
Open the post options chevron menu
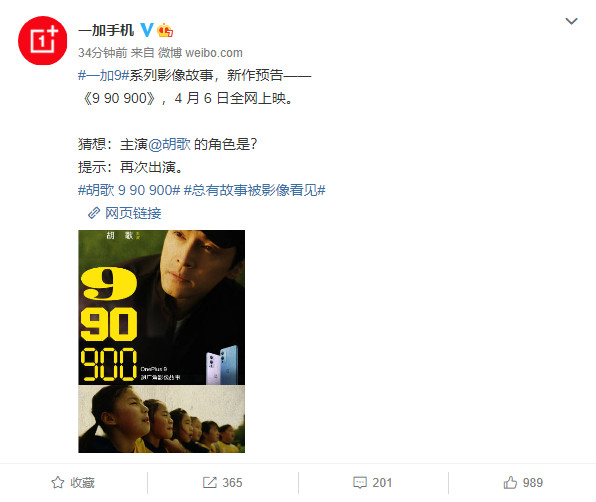(571, 21)
